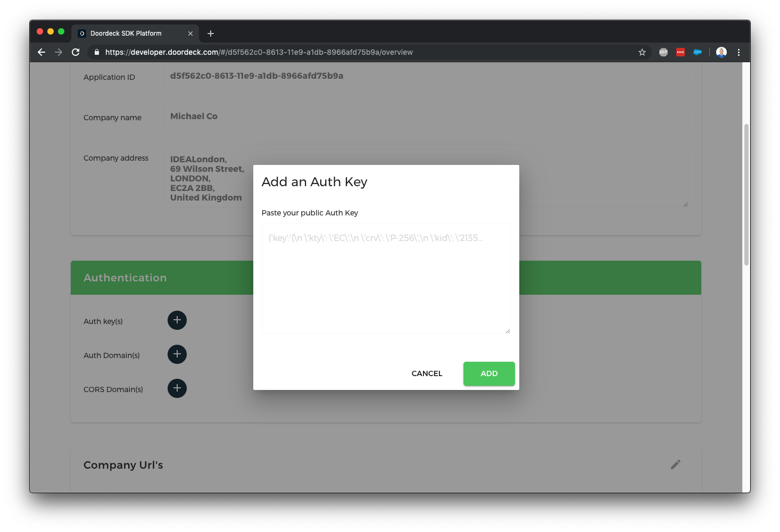
Task: Open the Chrome three-dot menu
Action: click(x=738, y=52)
